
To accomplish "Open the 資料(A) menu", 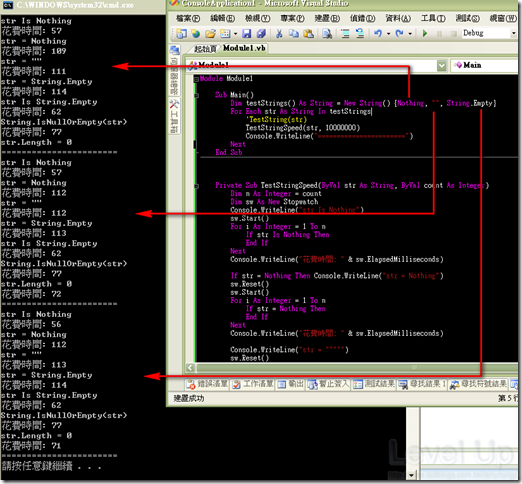I will coord(398,18).
